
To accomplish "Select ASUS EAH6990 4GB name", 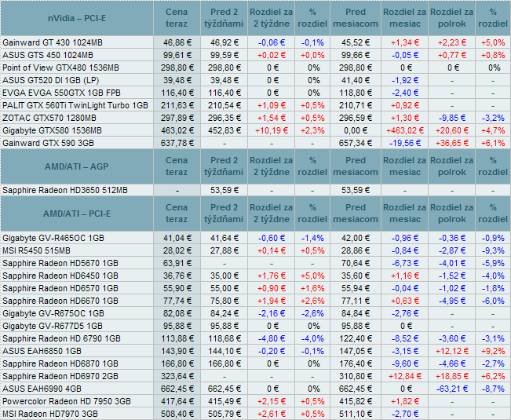I will pyautogui.click(x=42, y=389).
